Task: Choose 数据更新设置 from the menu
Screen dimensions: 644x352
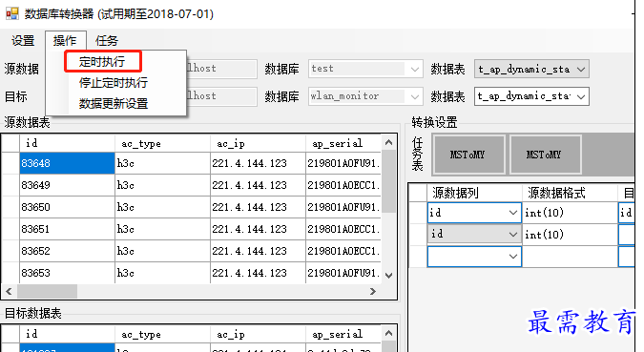Action: 114,104
